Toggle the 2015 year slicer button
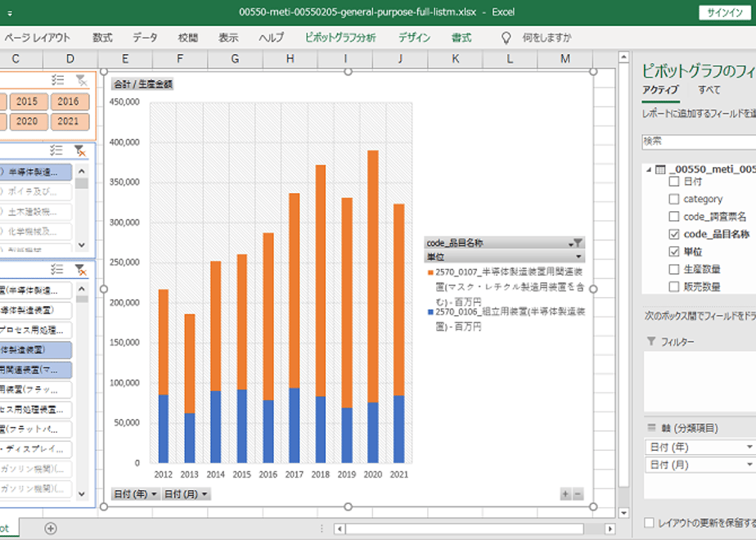 pyautogui.click(x=27, y=101)
